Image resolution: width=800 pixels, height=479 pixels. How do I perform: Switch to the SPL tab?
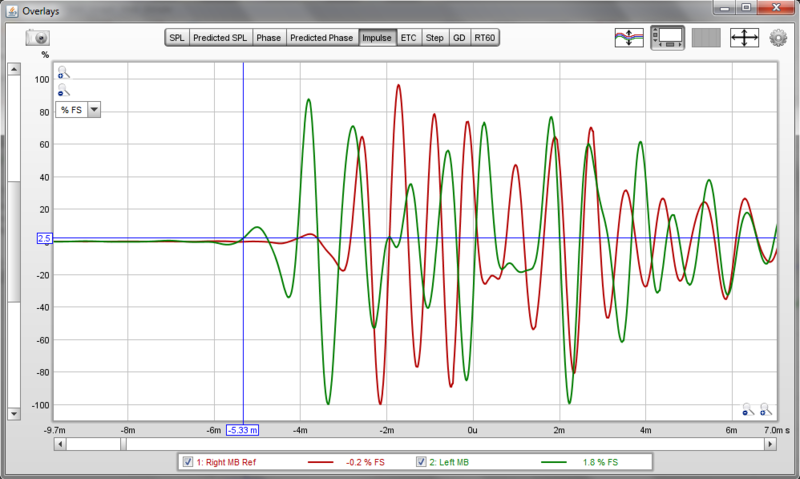177,38
